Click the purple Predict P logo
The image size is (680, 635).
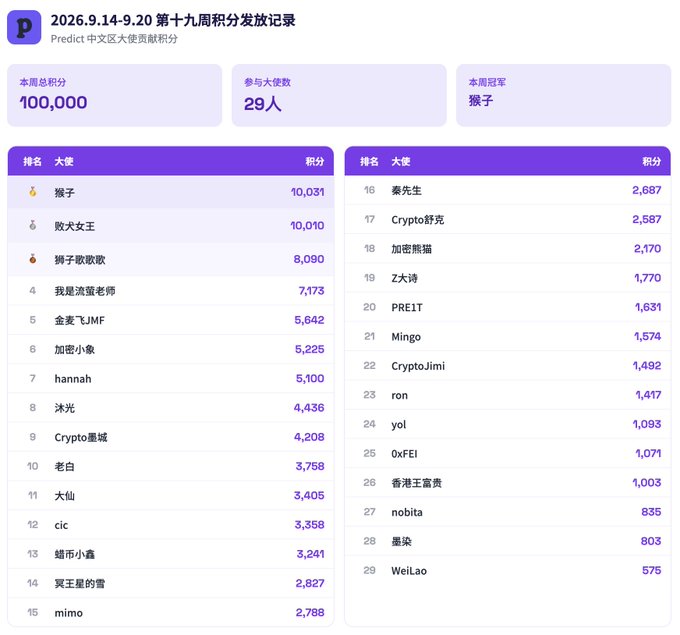24,27
